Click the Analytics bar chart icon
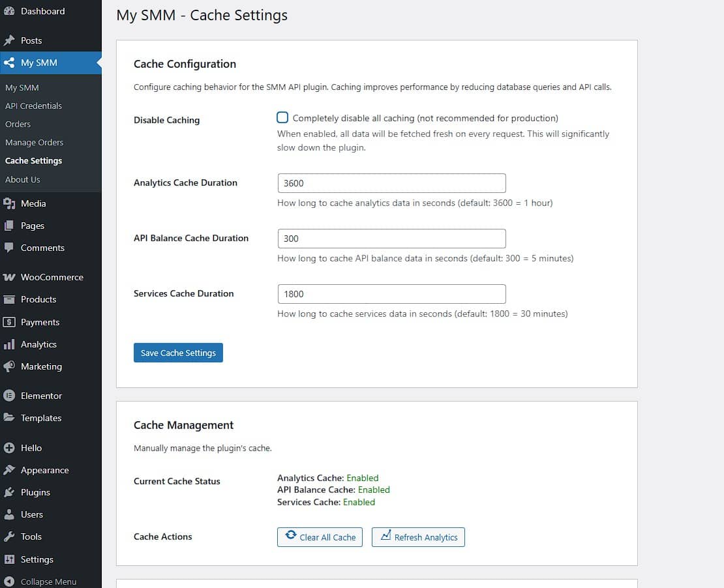This screenshot has width=724, height=588. (9, 344)
